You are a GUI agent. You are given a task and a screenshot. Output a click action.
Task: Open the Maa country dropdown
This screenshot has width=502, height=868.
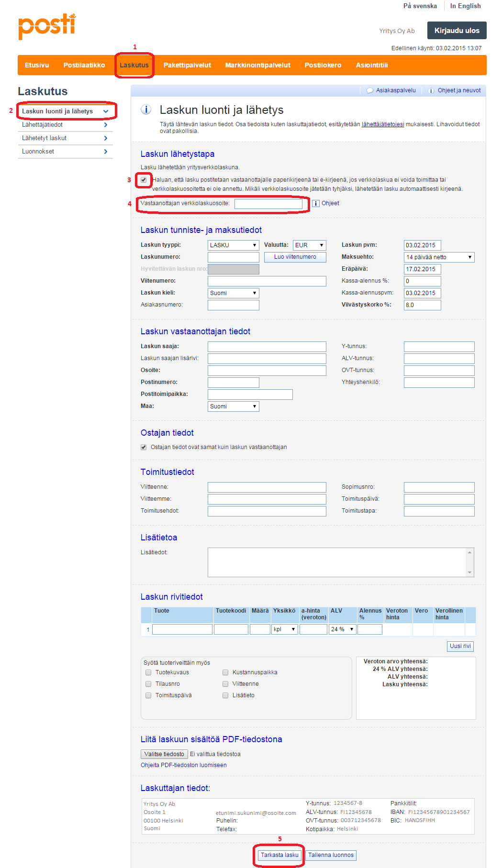point(234,407)
